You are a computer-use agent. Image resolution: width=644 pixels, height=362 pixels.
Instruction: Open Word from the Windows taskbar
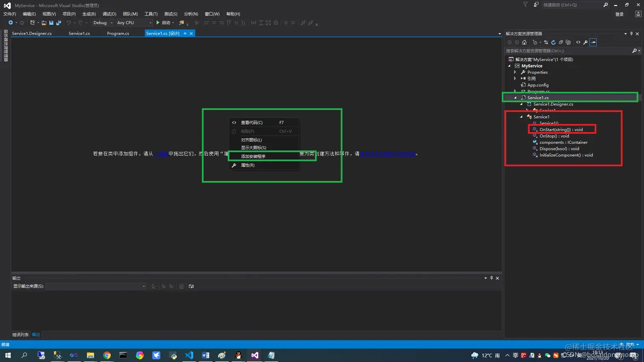(x=205, y=355)
